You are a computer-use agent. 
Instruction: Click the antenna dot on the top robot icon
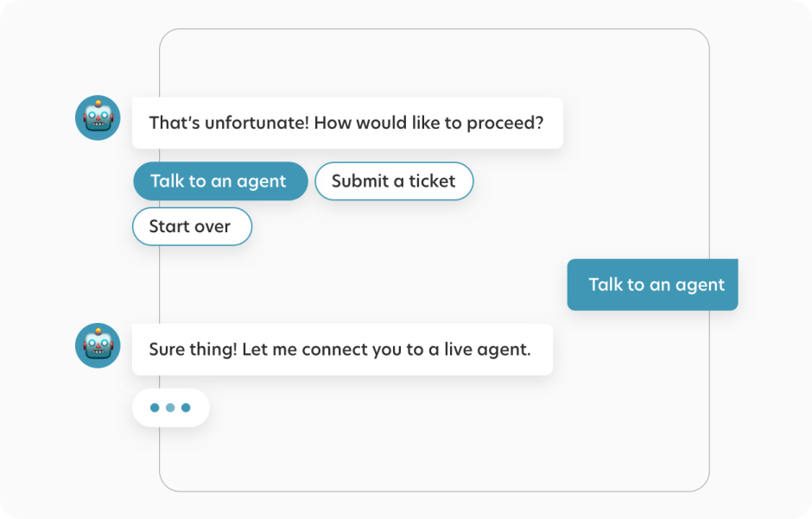coord(98,103)
